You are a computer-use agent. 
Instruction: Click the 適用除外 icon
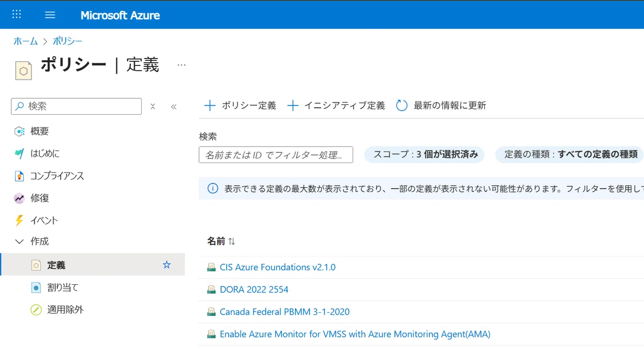coord(36,309)
